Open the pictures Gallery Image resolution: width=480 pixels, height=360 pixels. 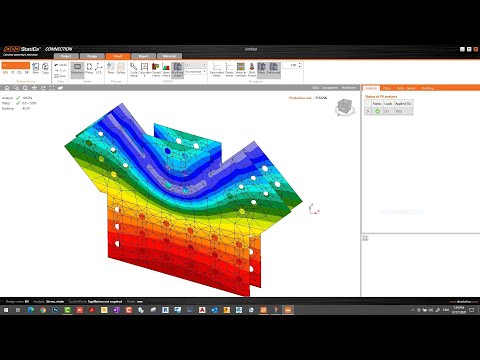(x=121, y=68)
